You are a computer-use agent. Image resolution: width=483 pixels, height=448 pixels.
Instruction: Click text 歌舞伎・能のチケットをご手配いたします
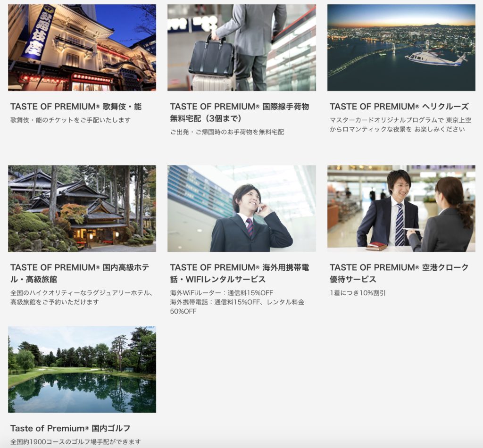pyautogui.click(x=71, y=120)
